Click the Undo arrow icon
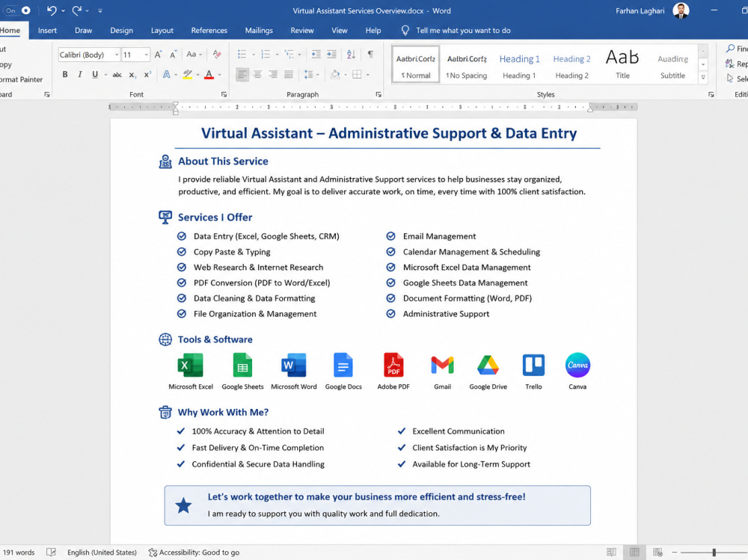This screenshot has height=560, width=748. 52,10
